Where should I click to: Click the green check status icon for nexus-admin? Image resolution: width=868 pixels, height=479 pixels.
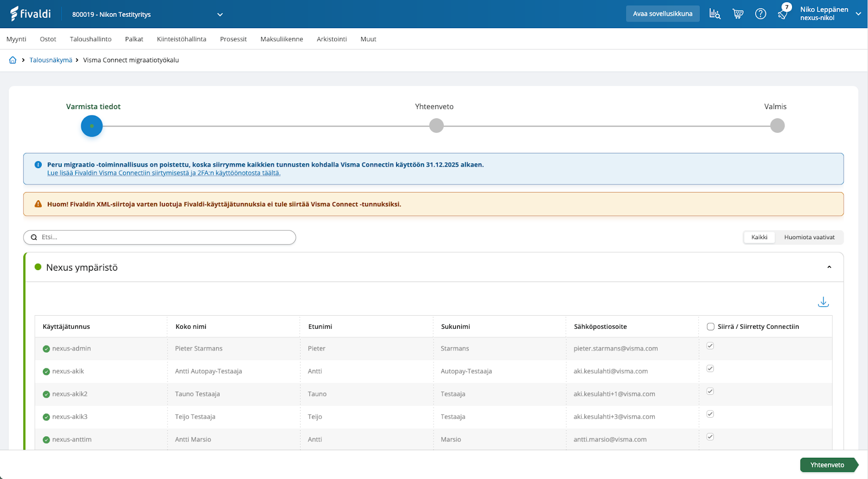pos(46,349)
